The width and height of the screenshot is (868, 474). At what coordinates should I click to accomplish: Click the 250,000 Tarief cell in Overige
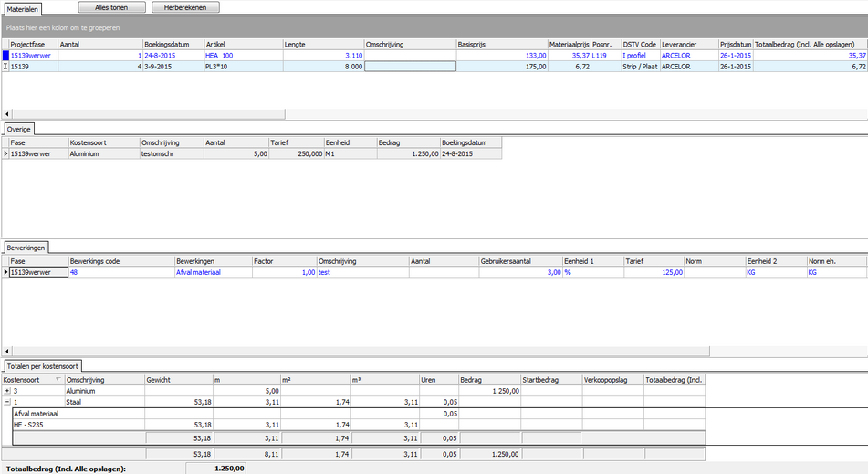tap(296, 154)
